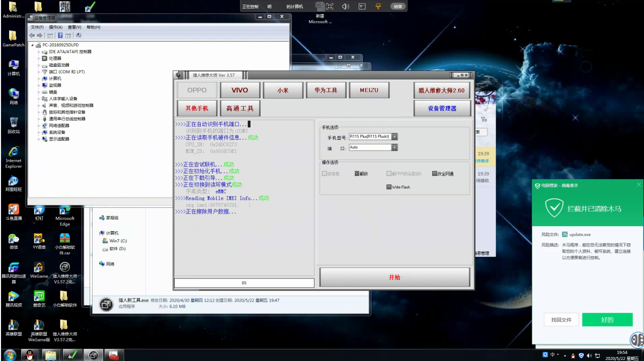Open the File Explorer taskbar icon
The image size is (644, 361).
click(x=51, y=355)
